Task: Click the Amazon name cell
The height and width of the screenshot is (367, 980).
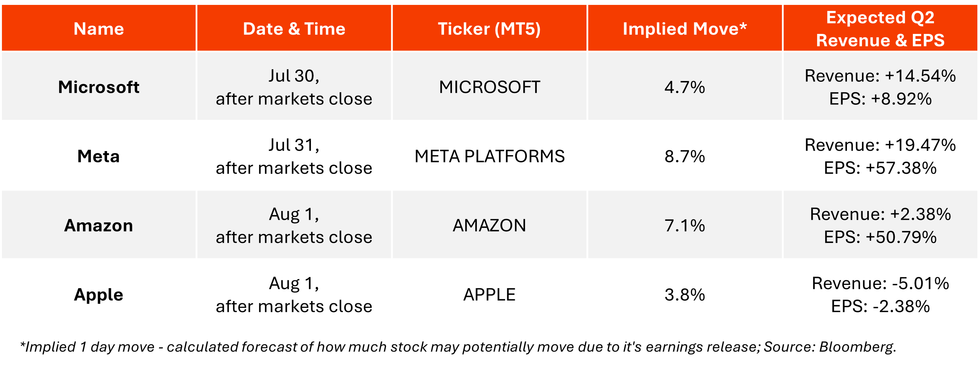Action: click(x=98, y=226)
